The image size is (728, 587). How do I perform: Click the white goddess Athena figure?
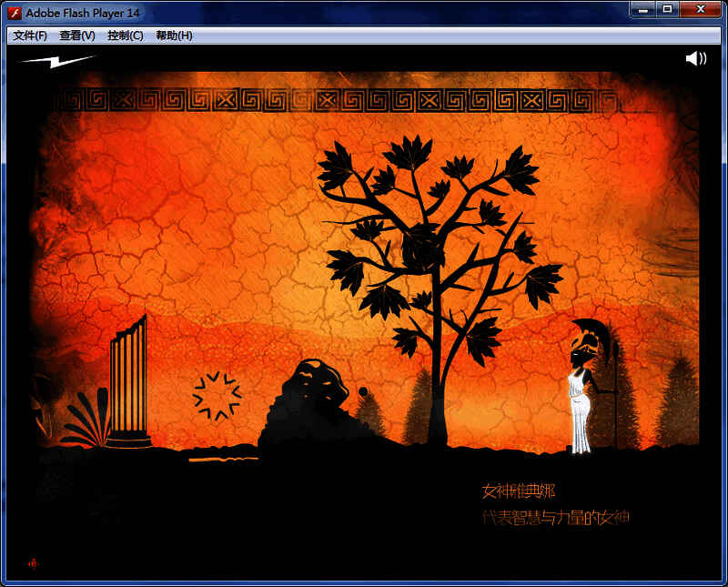tap(581, 400)
